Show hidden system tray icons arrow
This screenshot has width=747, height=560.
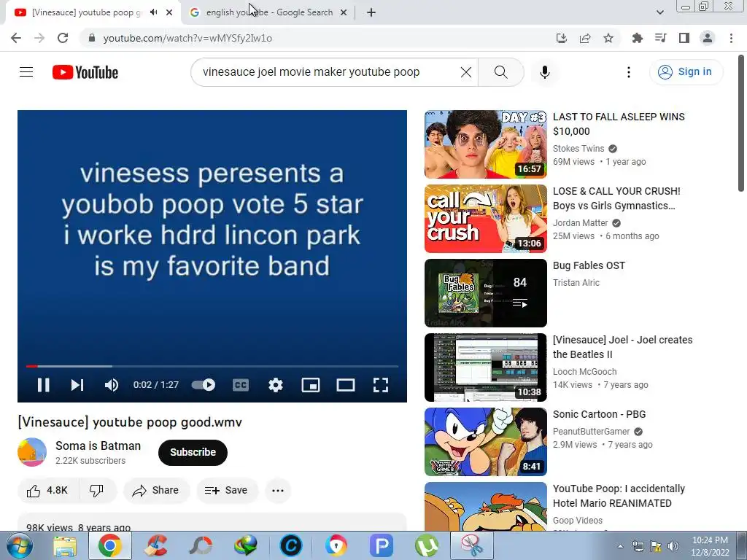point(620,546)
